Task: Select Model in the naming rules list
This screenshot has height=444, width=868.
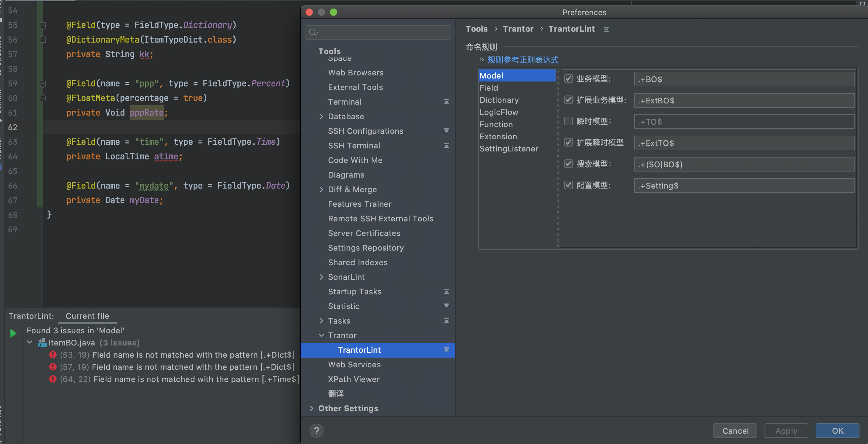Action: 517,76
